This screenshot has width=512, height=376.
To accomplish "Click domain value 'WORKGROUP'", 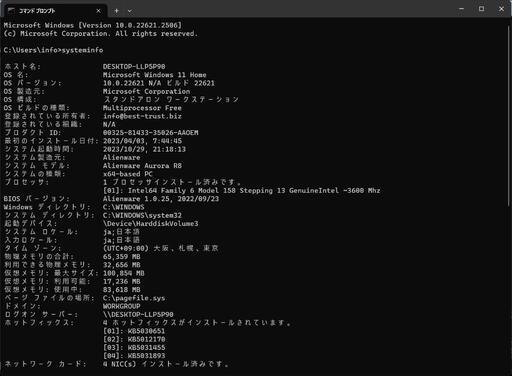I will point(122,306).
